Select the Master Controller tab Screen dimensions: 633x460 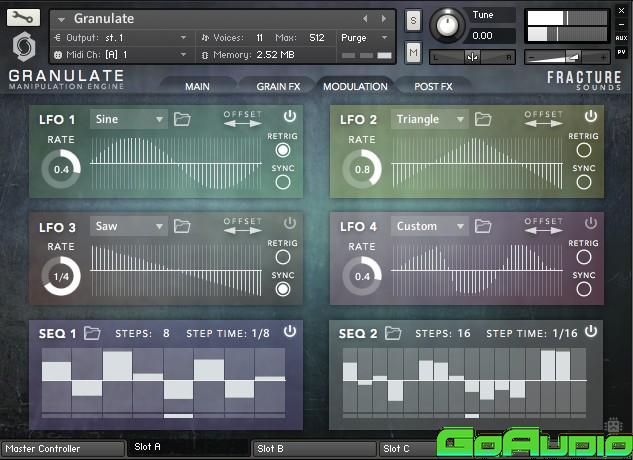(63, 448)
